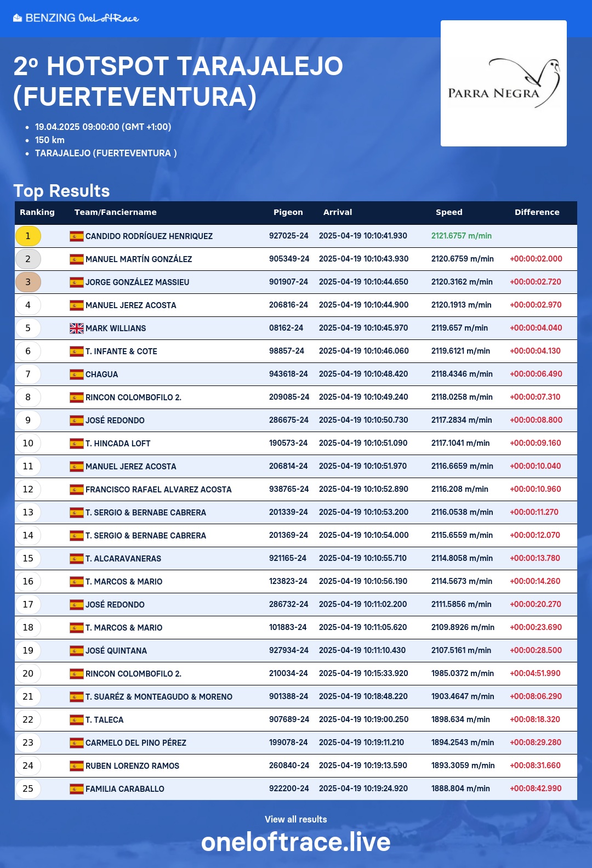592x868 pixels.
Task: Click the flag next to Carmelo Del Pino Pérez
Action: click(x=77, y=743)
